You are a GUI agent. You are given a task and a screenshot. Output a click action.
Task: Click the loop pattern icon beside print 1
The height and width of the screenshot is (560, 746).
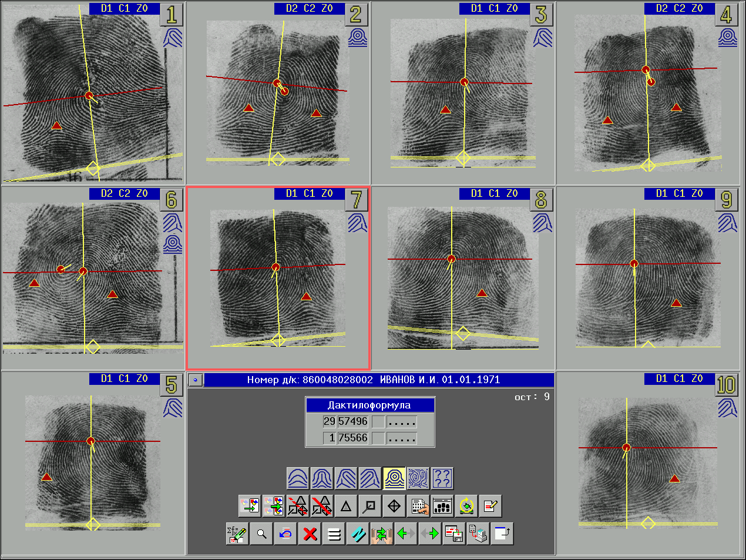173,38
